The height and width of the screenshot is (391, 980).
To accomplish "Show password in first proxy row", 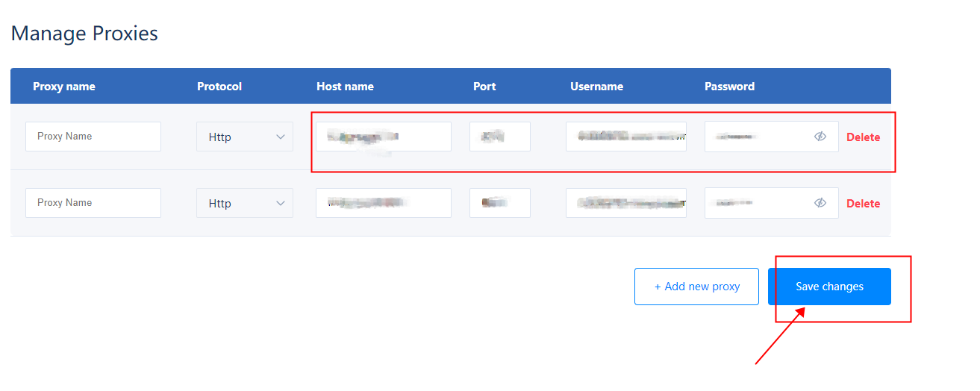I will tap(820, 137).
